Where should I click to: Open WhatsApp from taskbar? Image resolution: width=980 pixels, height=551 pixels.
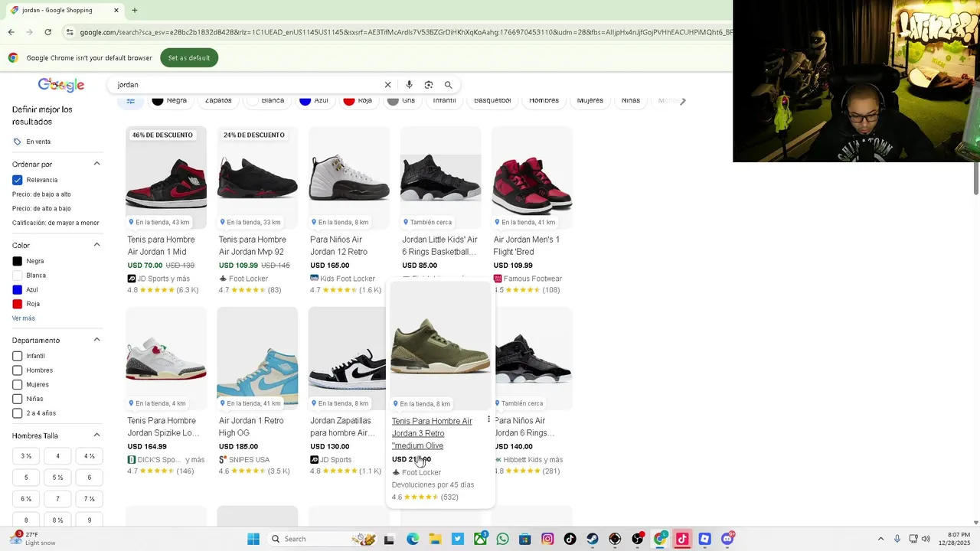click(x=502, y=539)
